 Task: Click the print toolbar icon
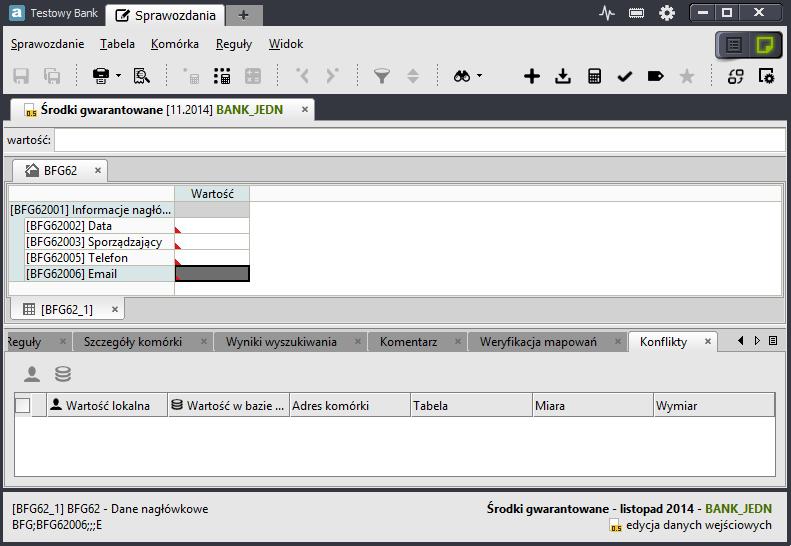tap(101, 76)
